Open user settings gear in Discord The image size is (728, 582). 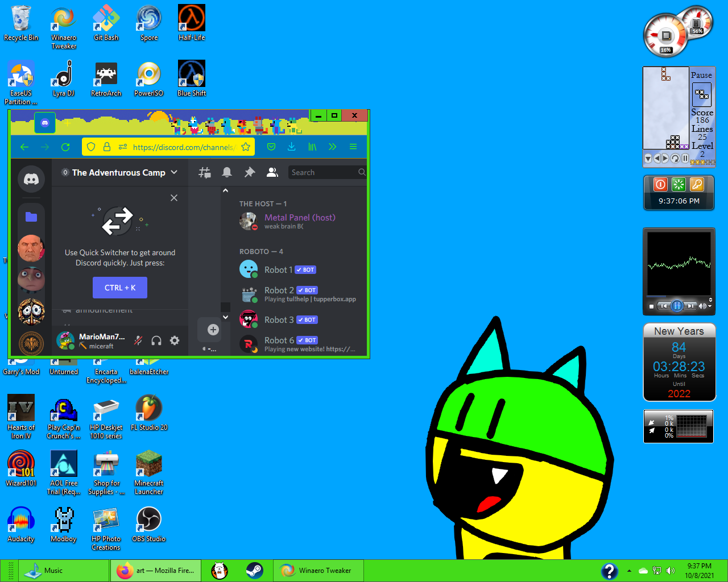[x=175, y=340]
